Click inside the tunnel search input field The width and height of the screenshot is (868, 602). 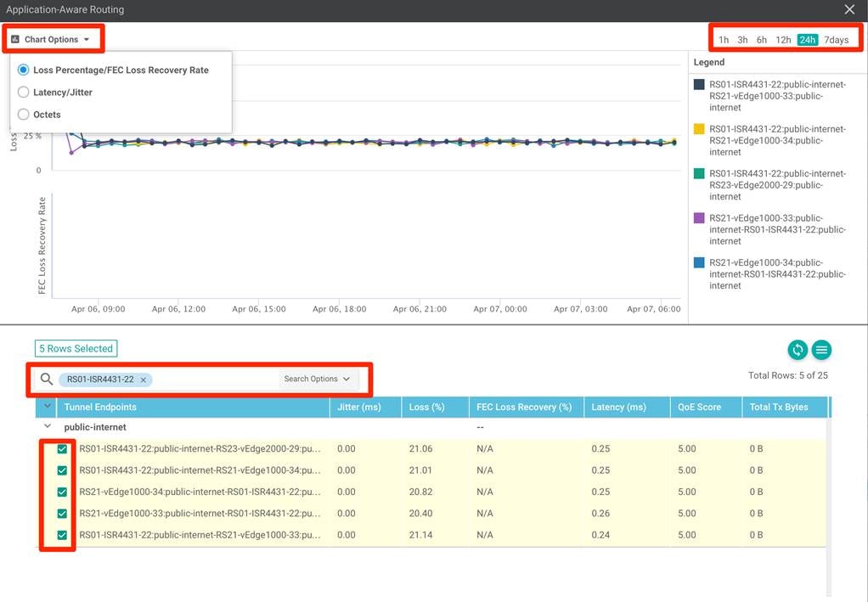click(212, 380)
